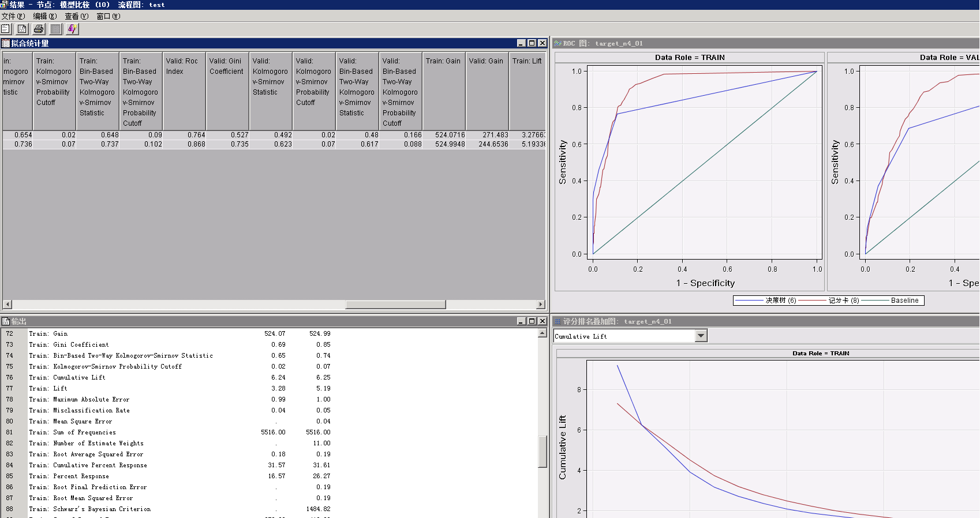Click the 决策树 (6) blue legend line

(750, 301)
